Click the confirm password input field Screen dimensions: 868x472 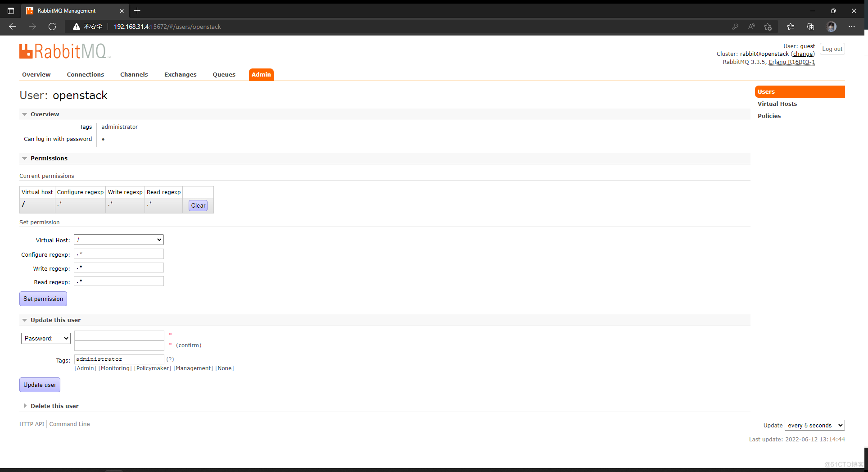[x=119, y=345]
